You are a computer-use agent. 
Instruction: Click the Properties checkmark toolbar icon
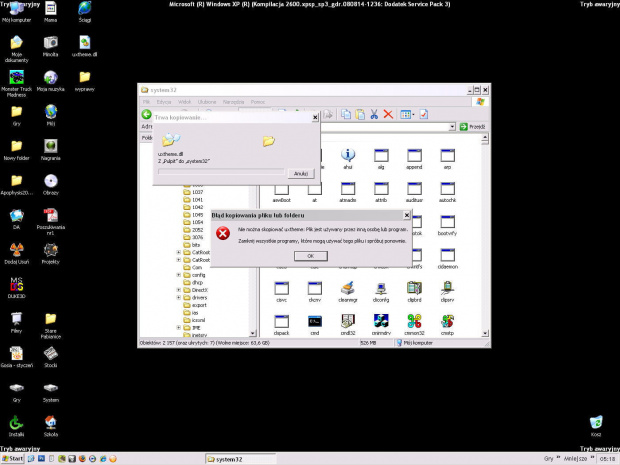tap(423, 114)
